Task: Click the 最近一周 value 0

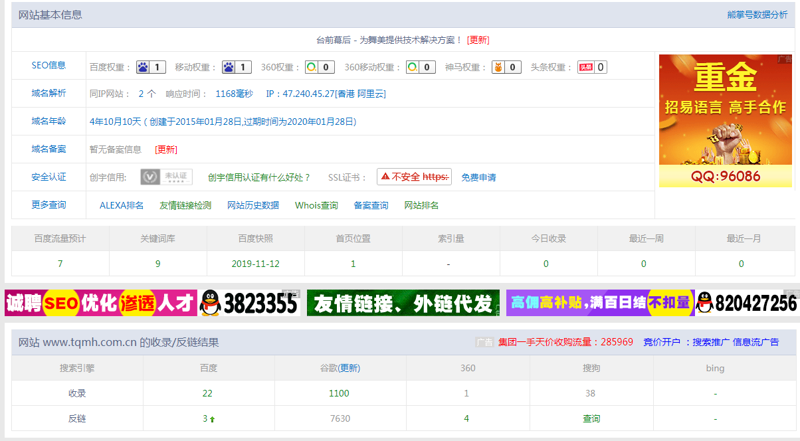Action: (x=643, y=264)
